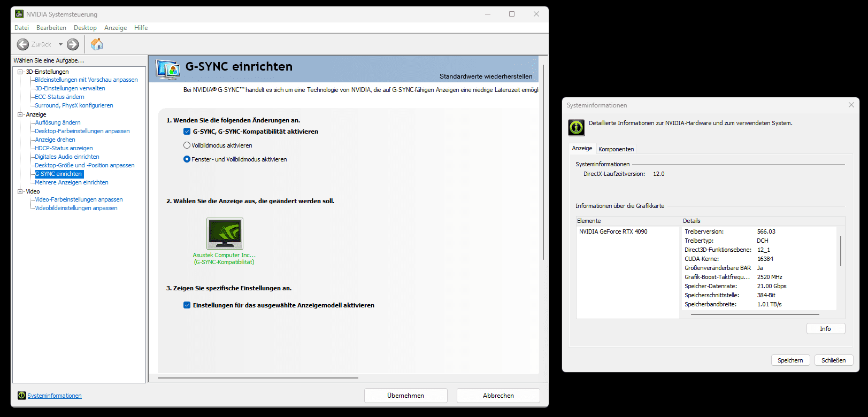Select the Asustek Computer display thumbnail

pyautogui.click(x=225, y=233)
